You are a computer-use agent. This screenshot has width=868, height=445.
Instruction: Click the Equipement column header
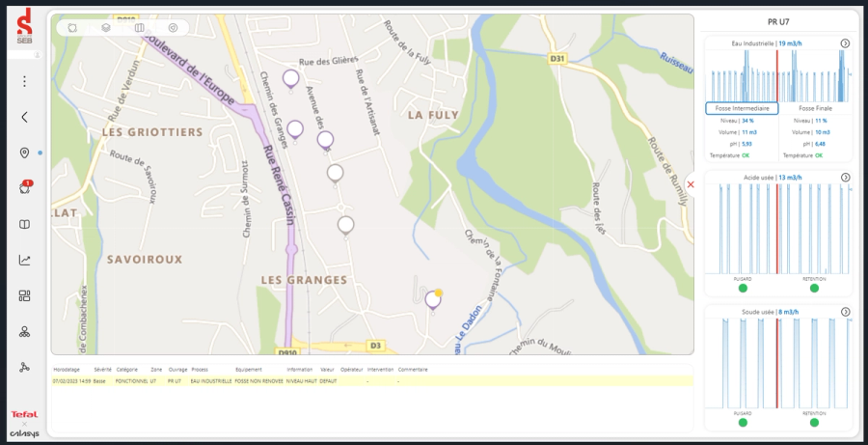click(249, 370)
